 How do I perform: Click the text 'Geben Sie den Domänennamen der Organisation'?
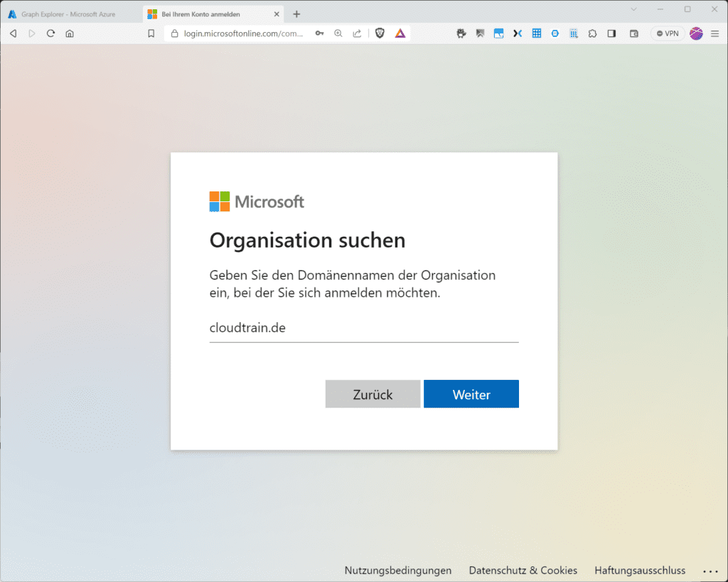[353, 275]
